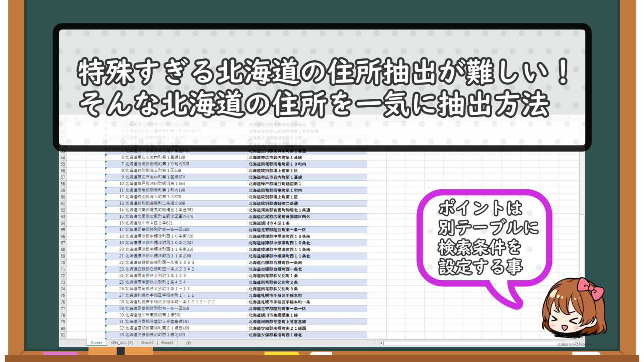Image resolution: width=644 pixels, height=362 pixels.
Task: Select extracted cell 北海道札幌市手稲区手稲本町一条
Action: [279, 302]
